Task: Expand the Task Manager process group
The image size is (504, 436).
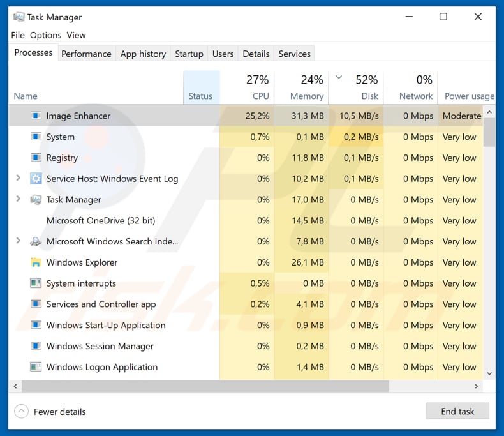Action: [19, 199]
